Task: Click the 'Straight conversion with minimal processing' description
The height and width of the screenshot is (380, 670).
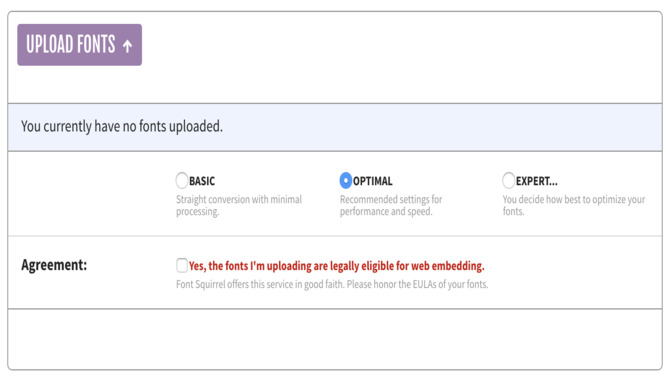Action: pyautogui.click(x=239, y=205)
